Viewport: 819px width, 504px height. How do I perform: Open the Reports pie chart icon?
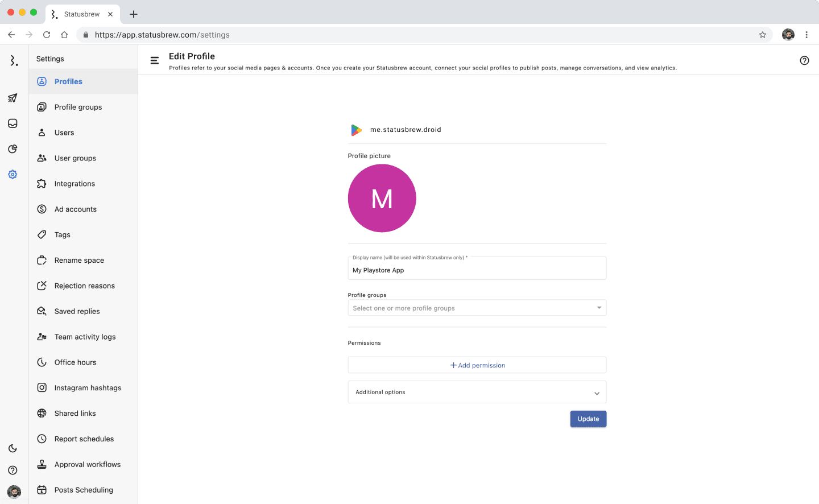[x=13, y=149]
